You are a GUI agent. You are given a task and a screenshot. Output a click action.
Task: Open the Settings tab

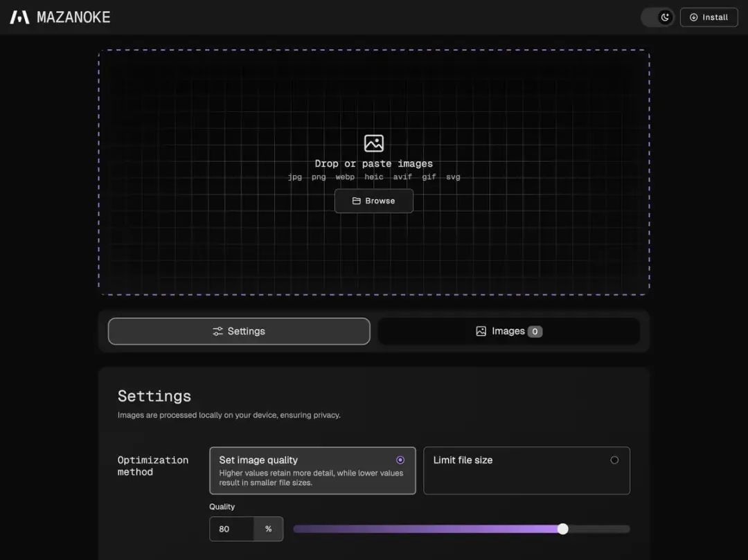[239, 332]
